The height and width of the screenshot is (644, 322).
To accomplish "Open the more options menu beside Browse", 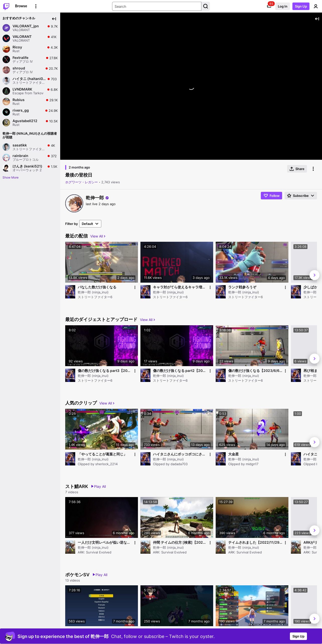I will point(36,6).
